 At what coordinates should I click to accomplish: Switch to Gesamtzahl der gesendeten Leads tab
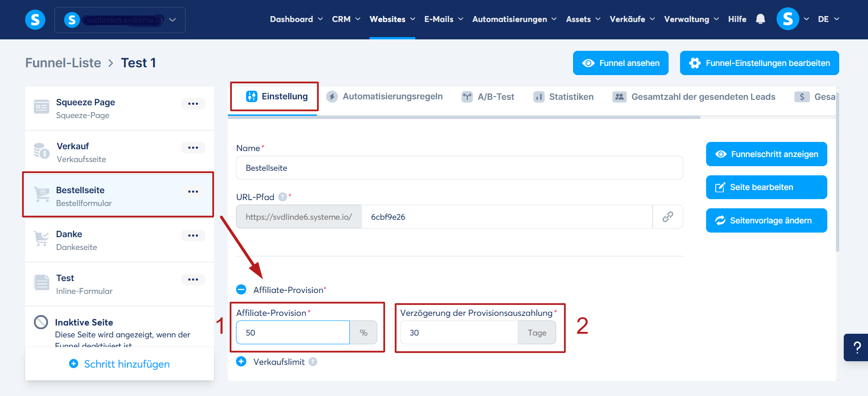[694, 97]
